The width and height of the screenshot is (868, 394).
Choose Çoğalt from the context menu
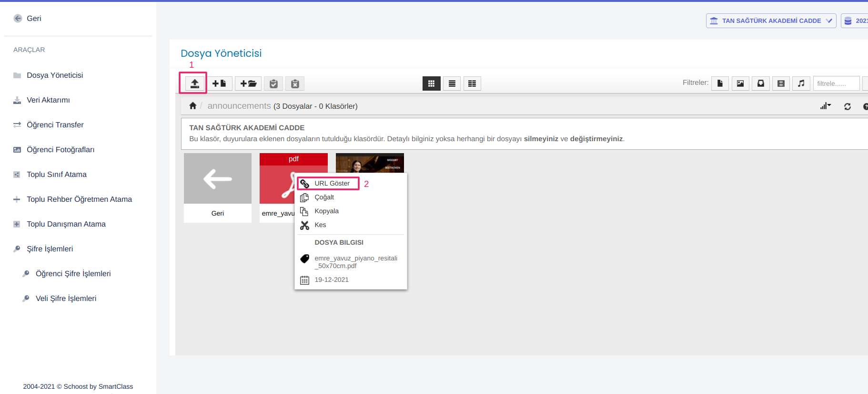pyautogui.click(x=324, y=197)
